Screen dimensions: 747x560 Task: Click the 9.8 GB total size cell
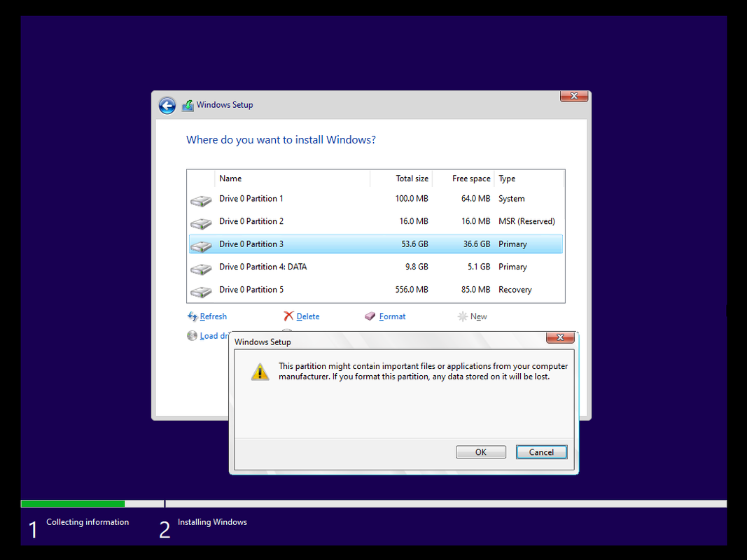coord(417,267)
